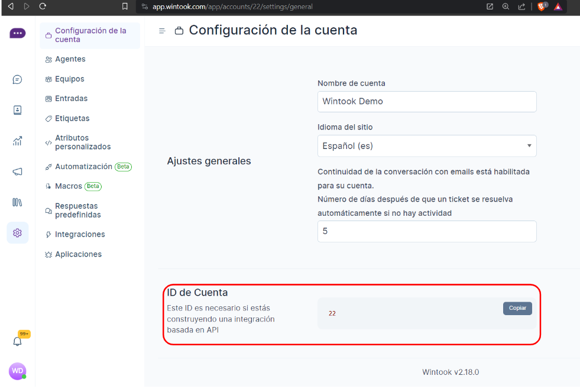Go to Equipos in settings menu
The height and width of the screenshot is (392, 580).
pos(69,79)
